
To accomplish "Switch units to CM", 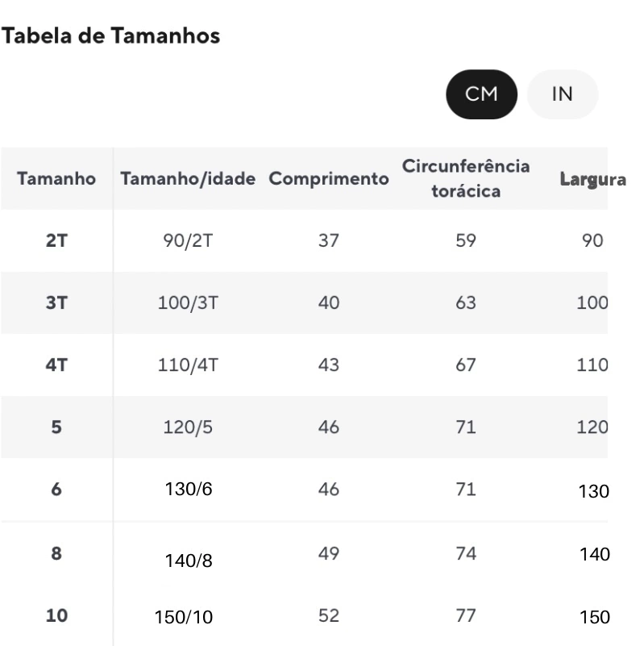I will [x=481, y=94].
